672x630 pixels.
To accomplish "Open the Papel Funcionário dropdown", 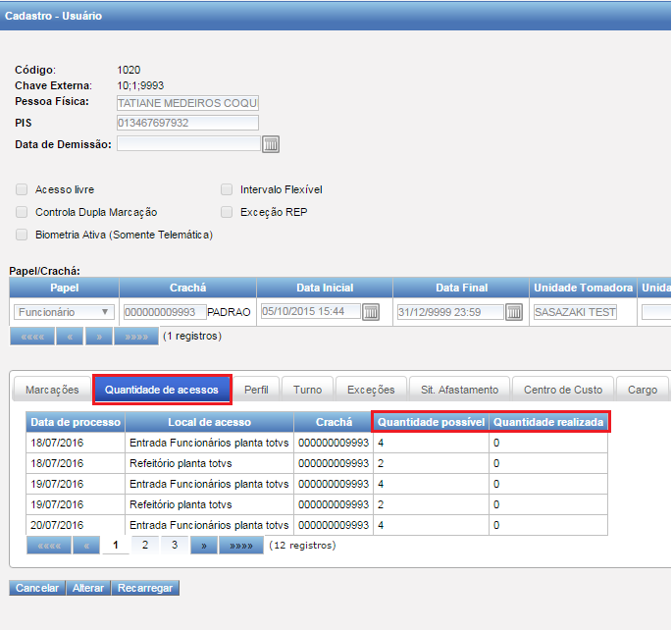I will (x=64, y=312).
